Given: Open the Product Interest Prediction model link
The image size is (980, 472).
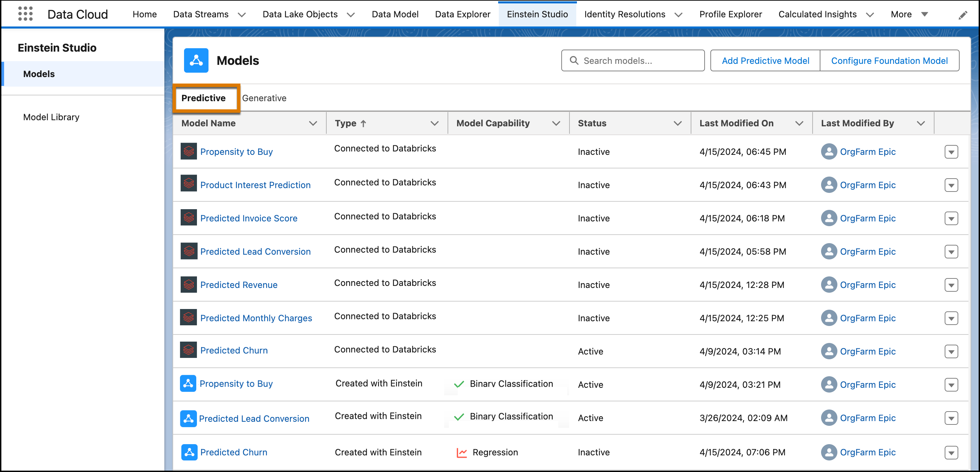Looking at the screenshot, I should click(x=255, y=185).
